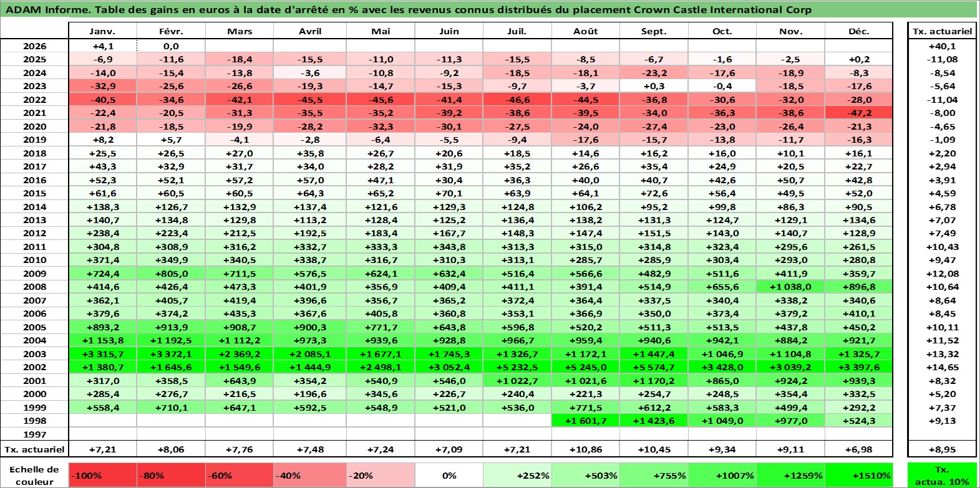The height and width of the screenshot is (488, 980).
Task: Select the +8,95 overall actuarial rate
Action: coord(942,449)
